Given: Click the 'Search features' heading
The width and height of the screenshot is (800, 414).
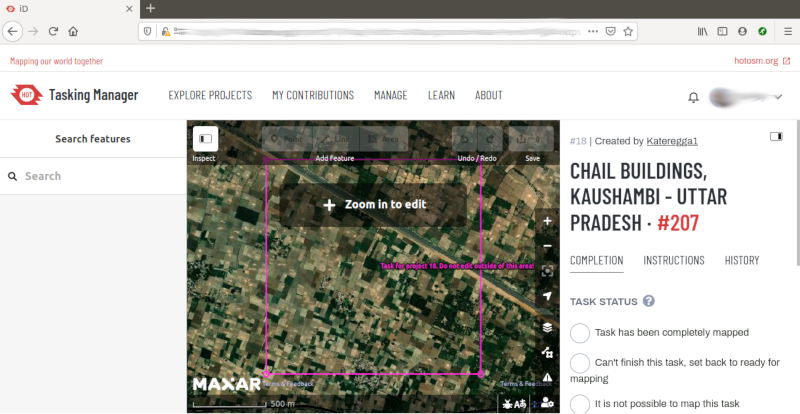Looking at the screenshot, I should (93, 139).
